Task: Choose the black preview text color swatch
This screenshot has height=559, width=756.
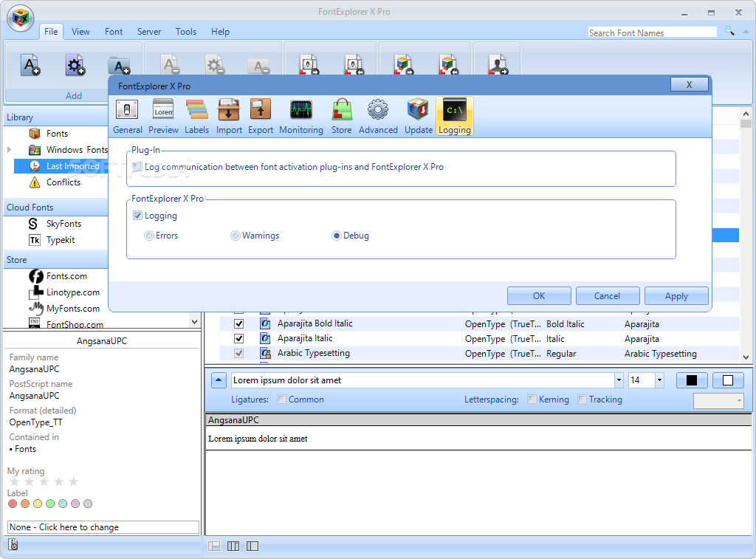Action: click(691, 380)
